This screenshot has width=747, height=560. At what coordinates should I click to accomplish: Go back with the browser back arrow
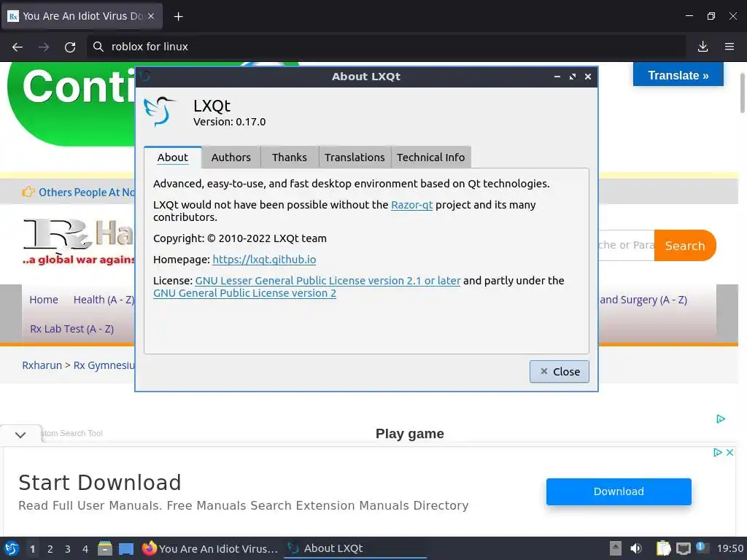pyautogui.click(x=18, y=47)
